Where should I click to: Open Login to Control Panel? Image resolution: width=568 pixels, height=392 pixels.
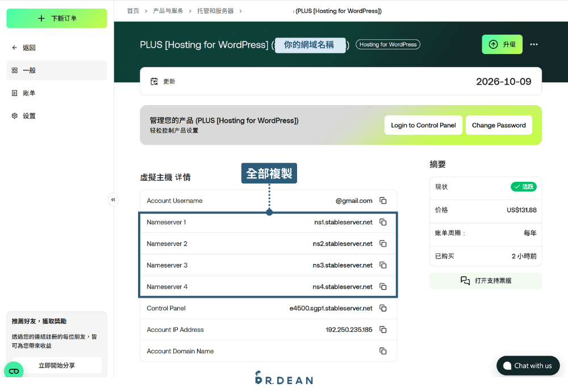(423, 125)
